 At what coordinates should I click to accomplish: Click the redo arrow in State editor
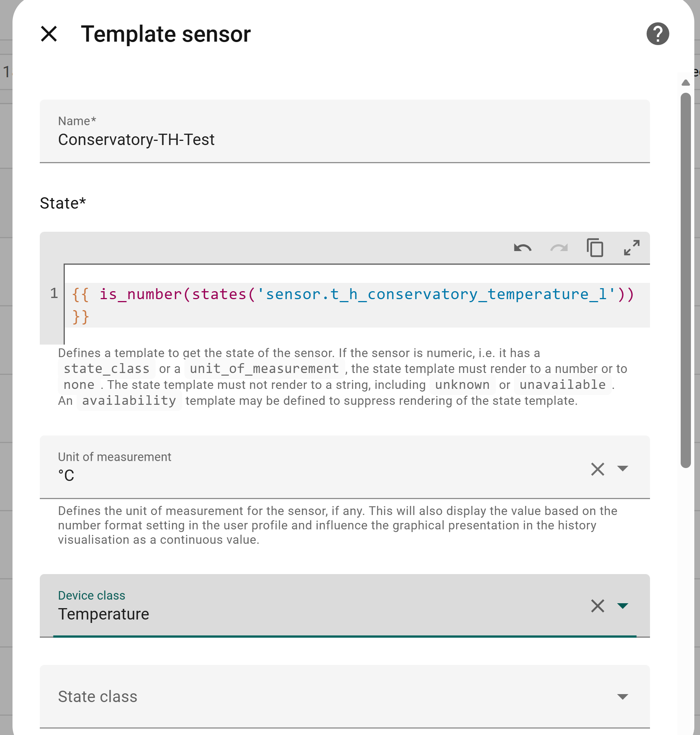(x=559, y=248)
